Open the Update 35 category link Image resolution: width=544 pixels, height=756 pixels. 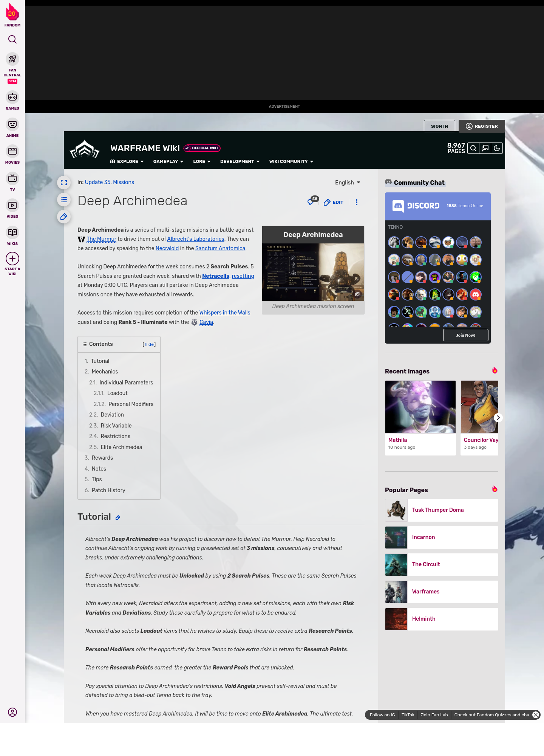coord(97,182)
